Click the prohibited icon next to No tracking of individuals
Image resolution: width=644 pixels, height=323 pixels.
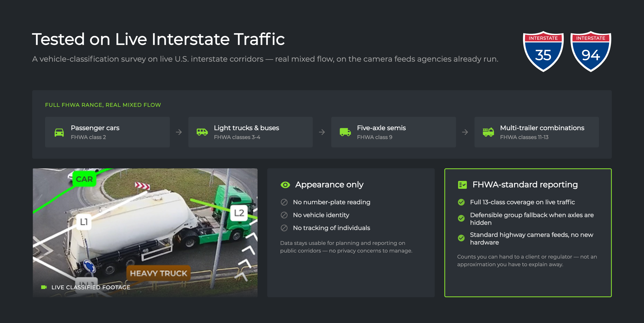pos(284,228)
